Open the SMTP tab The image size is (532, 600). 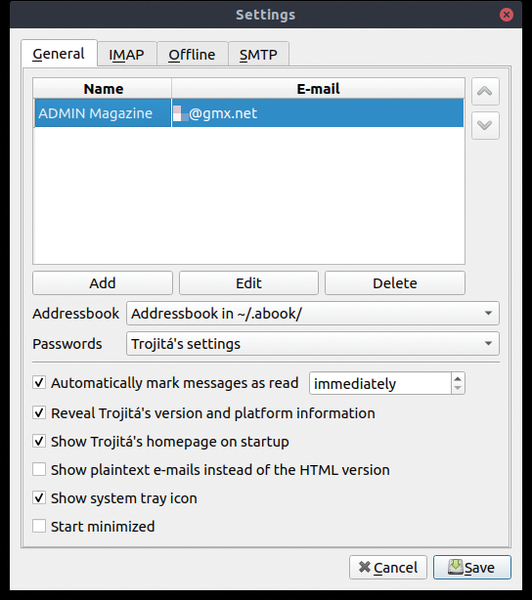coord(258,54)
